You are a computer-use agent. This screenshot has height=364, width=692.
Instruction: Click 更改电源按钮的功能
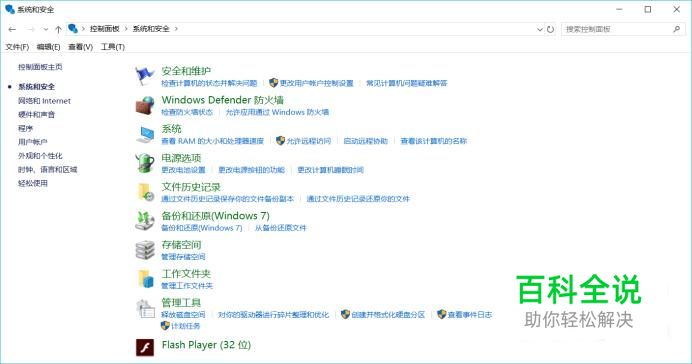click(x=252, y=170)
